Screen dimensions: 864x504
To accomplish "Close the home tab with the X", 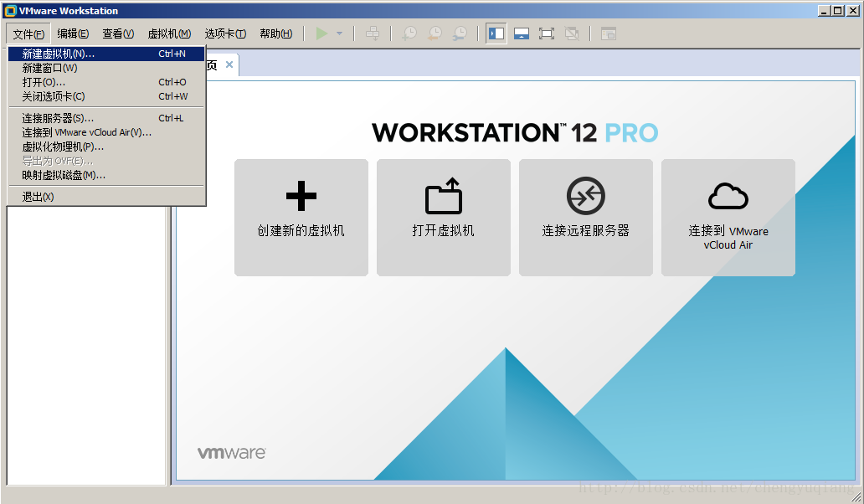I will (x=229, y=64).
